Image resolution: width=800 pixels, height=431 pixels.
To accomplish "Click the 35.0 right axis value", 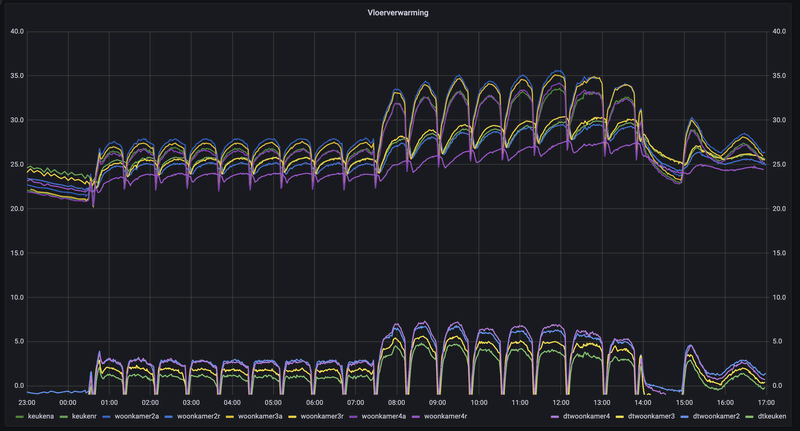I will click(x=779, y=75).
